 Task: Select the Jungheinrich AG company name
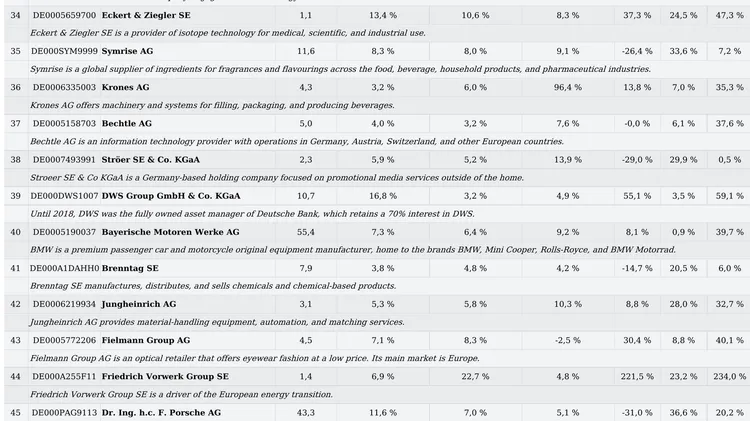tap(139, 304)
